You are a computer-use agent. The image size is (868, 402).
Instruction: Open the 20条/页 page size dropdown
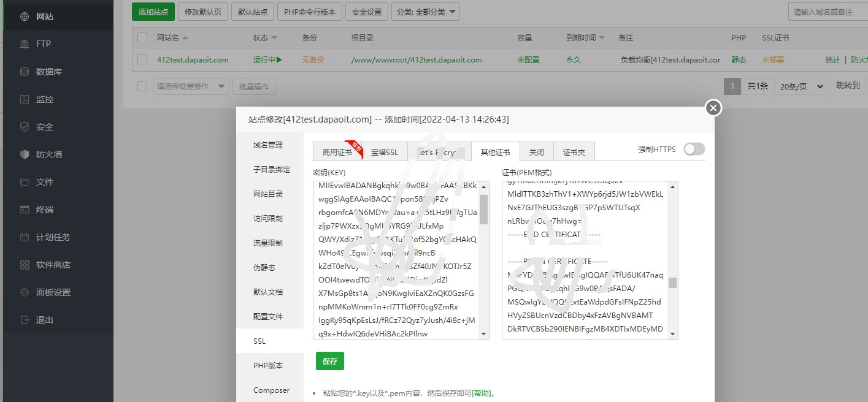click(800, 86)
